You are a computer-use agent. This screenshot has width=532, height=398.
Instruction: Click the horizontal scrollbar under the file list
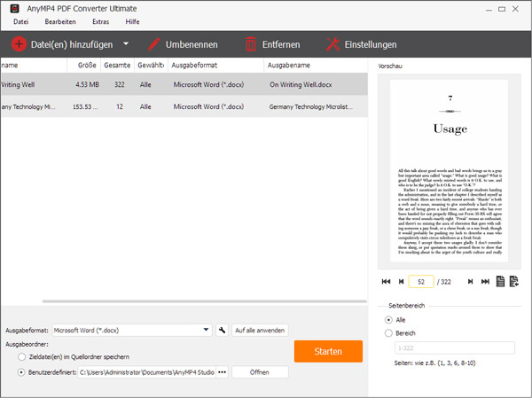click(204, 301)
